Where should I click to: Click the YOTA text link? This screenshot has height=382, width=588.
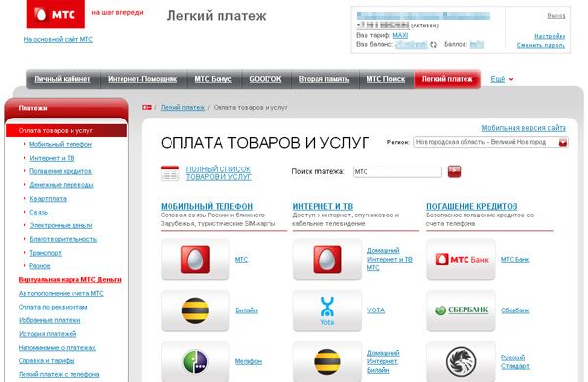(376, 310)
